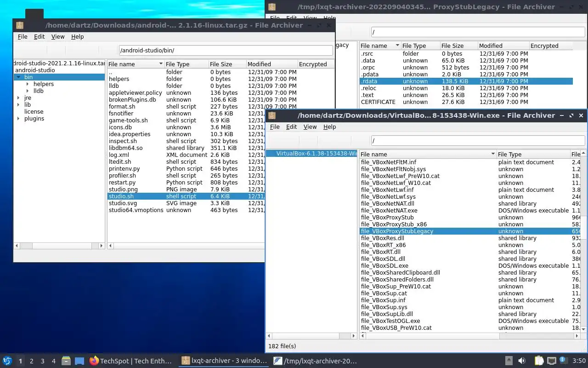Click the scroll-down arrow of VirtualBox file list
This screenshot has width=588, height=368.
click(x=583, y=329)
